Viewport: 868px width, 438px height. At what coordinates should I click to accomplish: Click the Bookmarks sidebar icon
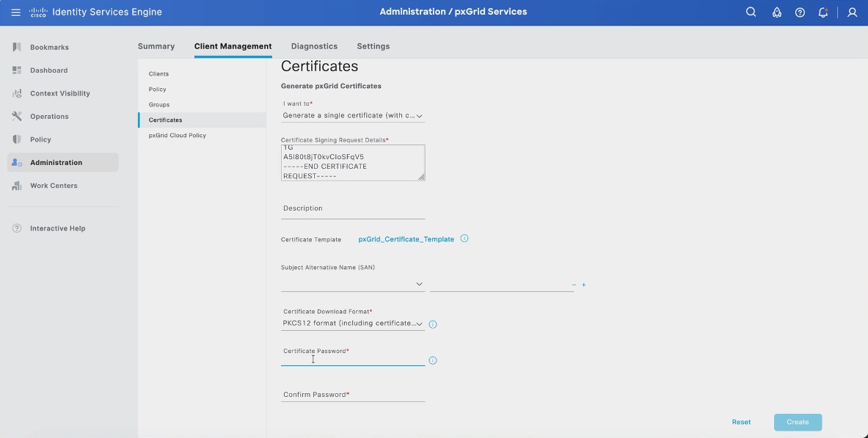(x=17, y=47)
